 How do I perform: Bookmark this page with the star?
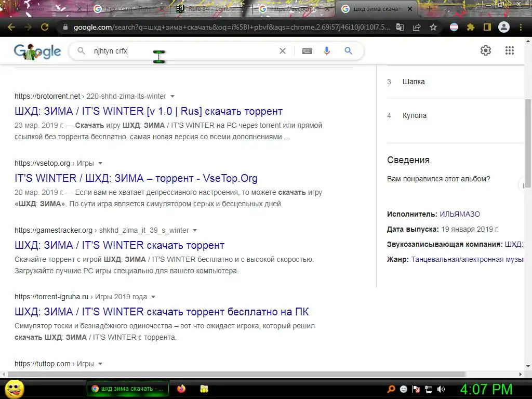(x=433, y=27)
